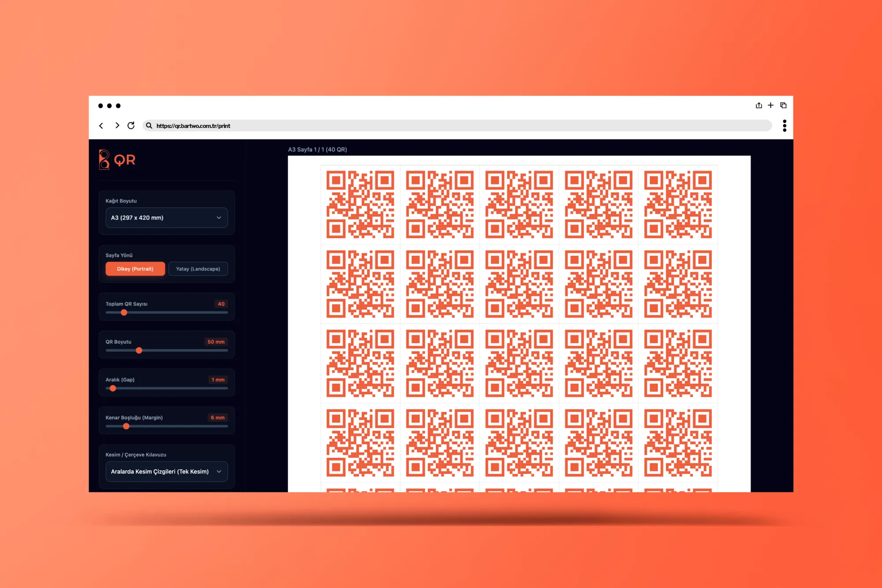Select Dikey (Portrait) orientation
The image size is (882, 588).
(135, 269)
